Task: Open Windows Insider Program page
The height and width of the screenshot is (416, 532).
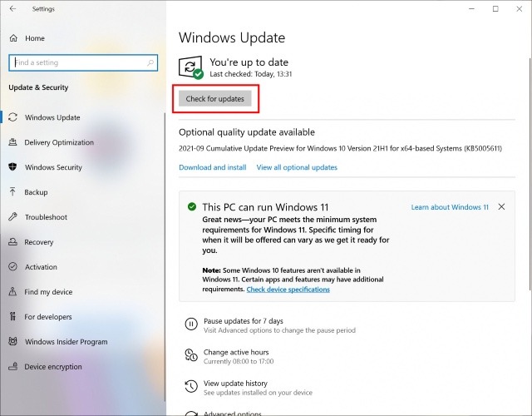Action: click(x=66, y=342)
